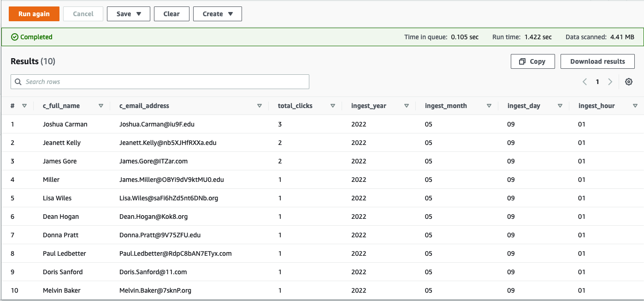
Task: Go to previous results page arrow
Action: [x=585, y=82]
